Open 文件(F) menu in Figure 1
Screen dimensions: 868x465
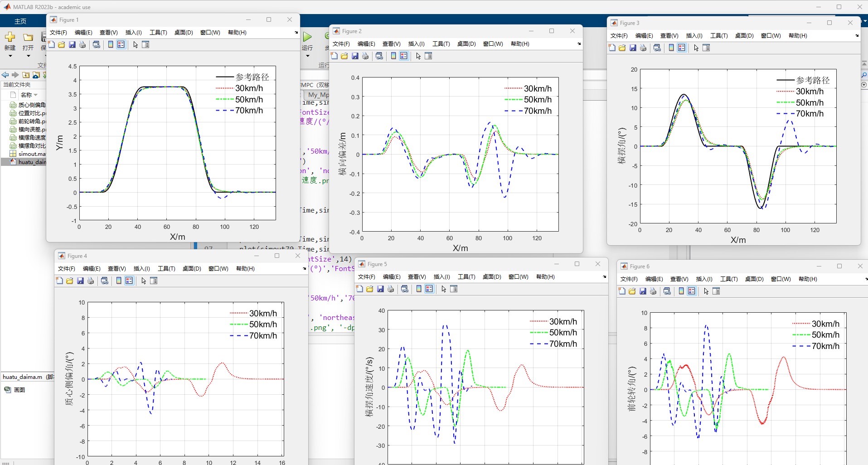tap(58, 32)
